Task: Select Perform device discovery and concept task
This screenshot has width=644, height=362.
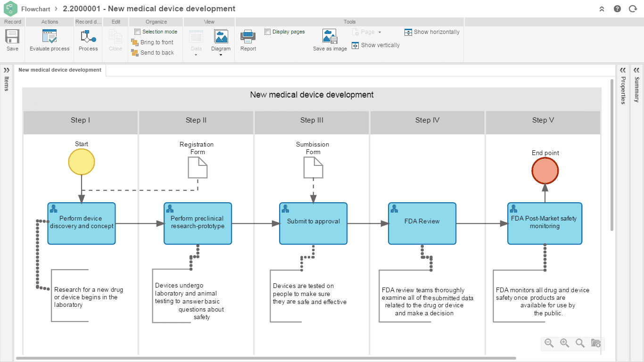Action: point(82,223)
